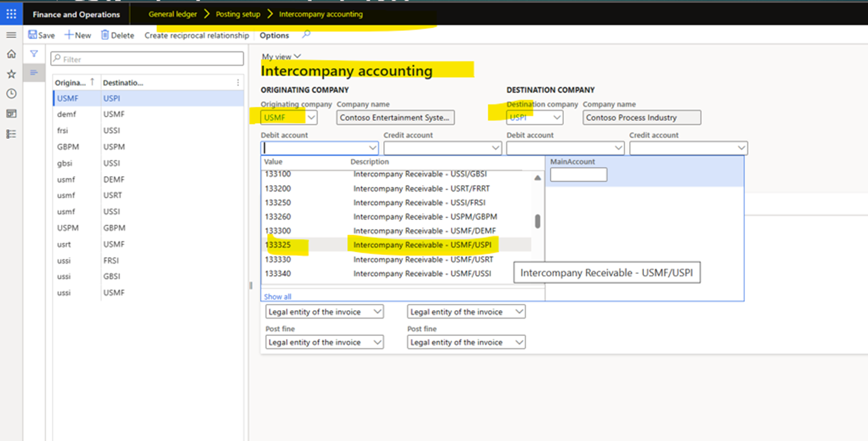Screen dimensions: 868x441
Task: Open Recent clock icon in sidebar
Action: pos(11,94)
